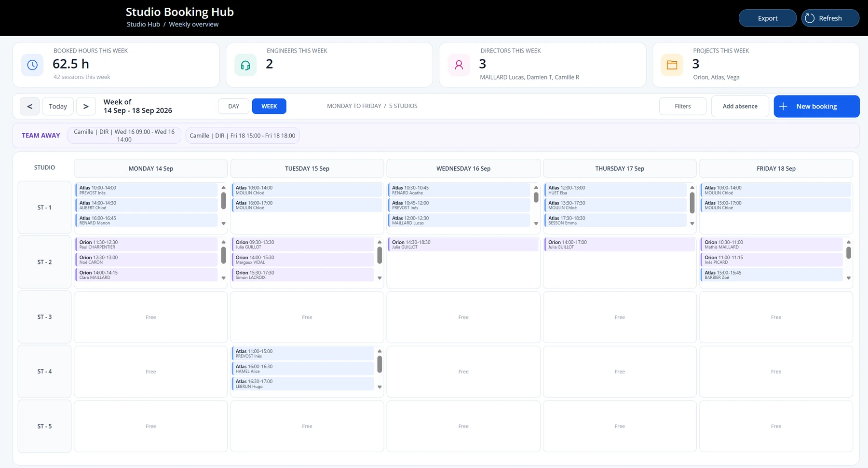Open Orion 09:30-13:30 Julia GUILLOT session
Screen dimensions: 868x468
(303, 245)
